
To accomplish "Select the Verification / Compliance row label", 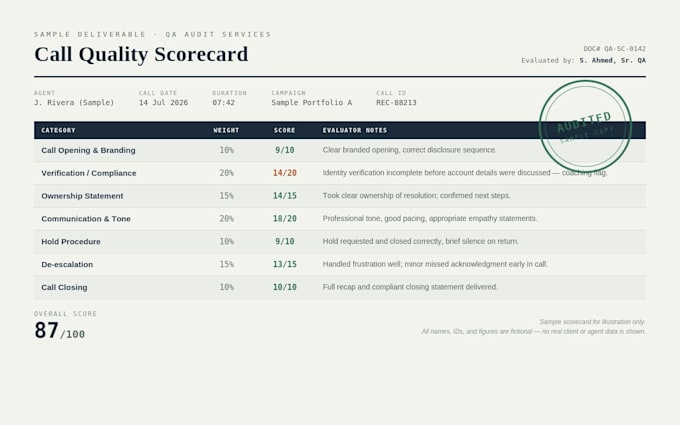I will point(88,173).
